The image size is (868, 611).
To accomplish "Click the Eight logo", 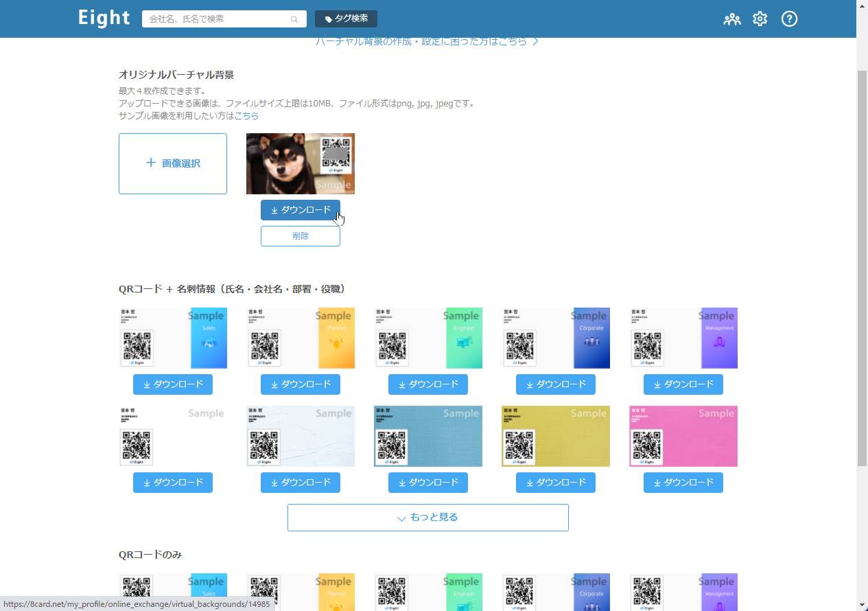I will pyautogui.click(x=104, y=19).
